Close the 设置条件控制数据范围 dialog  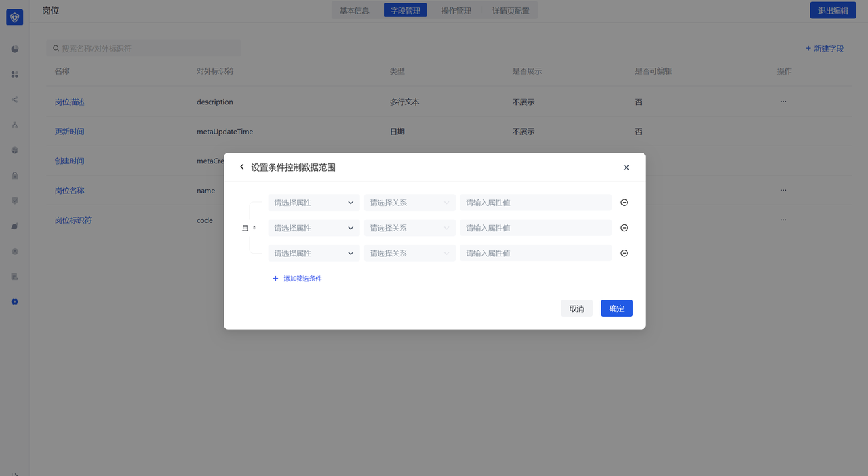tap(626, 167)
